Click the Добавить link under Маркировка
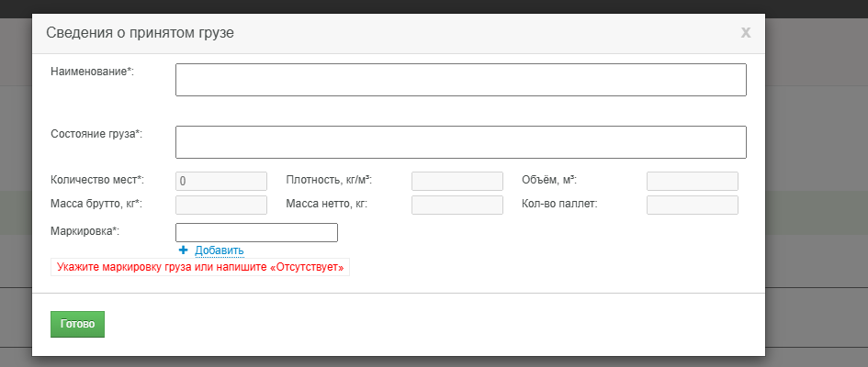868x367 pixels. click(x=220, y=250)
